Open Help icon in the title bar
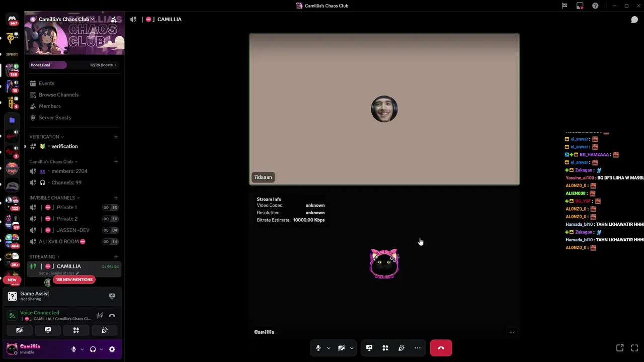Image resolution: width=644 pixels, height=362 pixels. coord(596,6)
